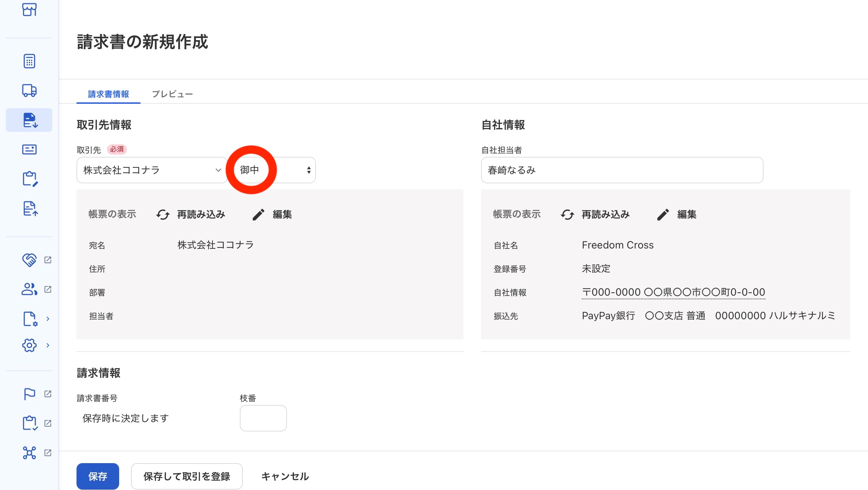Click the document upload icon in sidebar
Viewport: 868px width, 490px height.
point(29,208)
